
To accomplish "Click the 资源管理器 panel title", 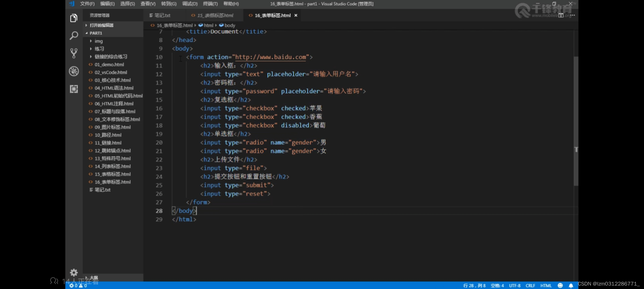I will pyautogui.click(x=99, y=15).
